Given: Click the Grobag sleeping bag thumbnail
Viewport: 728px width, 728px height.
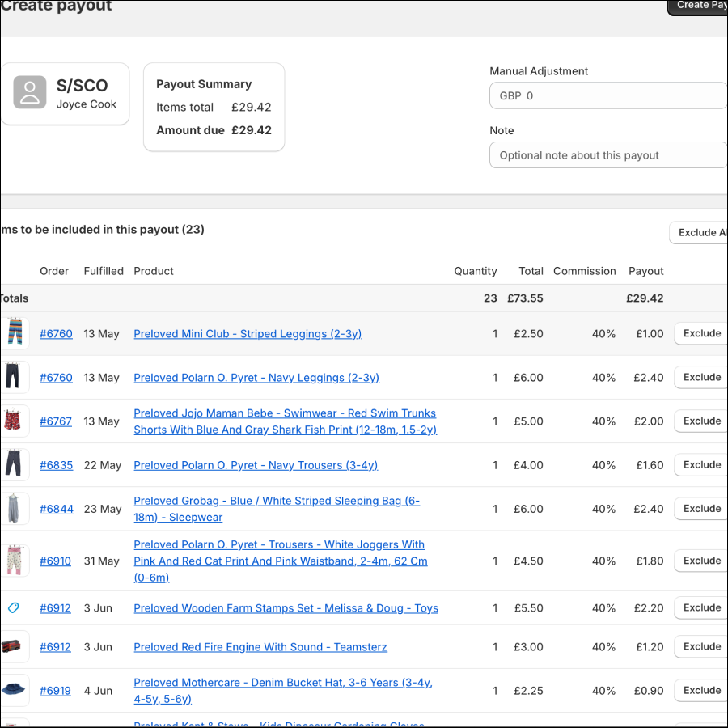Looking at the screenshot, I should click(x=15, y=509).
